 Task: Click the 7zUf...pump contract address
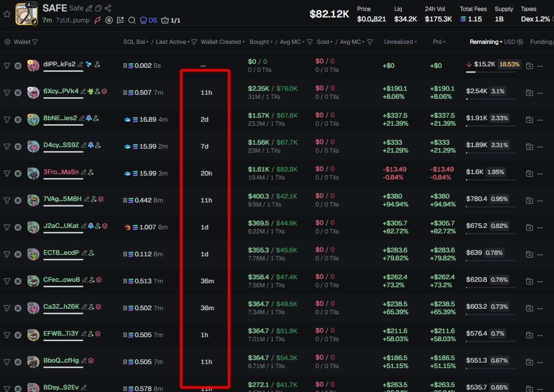pyautogui.click(x=71, y=20)
